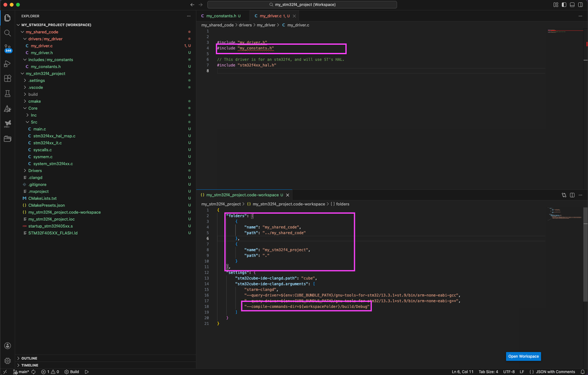
Task: Click the Build button in status bar
Action: [72, 372]
